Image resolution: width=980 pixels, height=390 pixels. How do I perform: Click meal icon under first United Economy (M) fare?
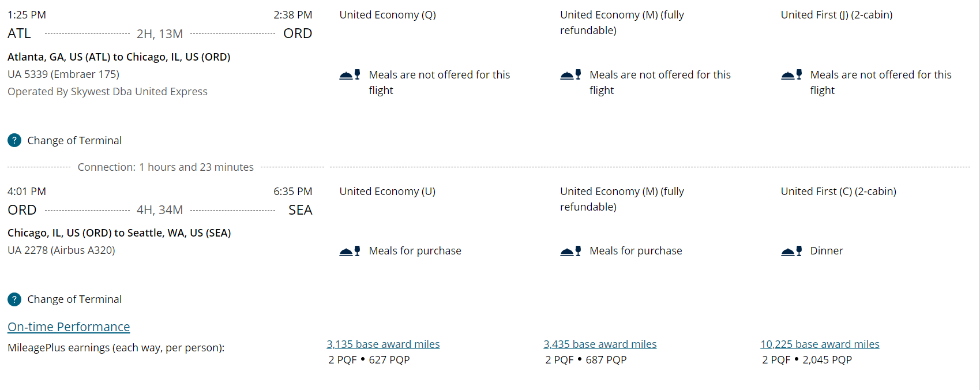pos(570,75)
